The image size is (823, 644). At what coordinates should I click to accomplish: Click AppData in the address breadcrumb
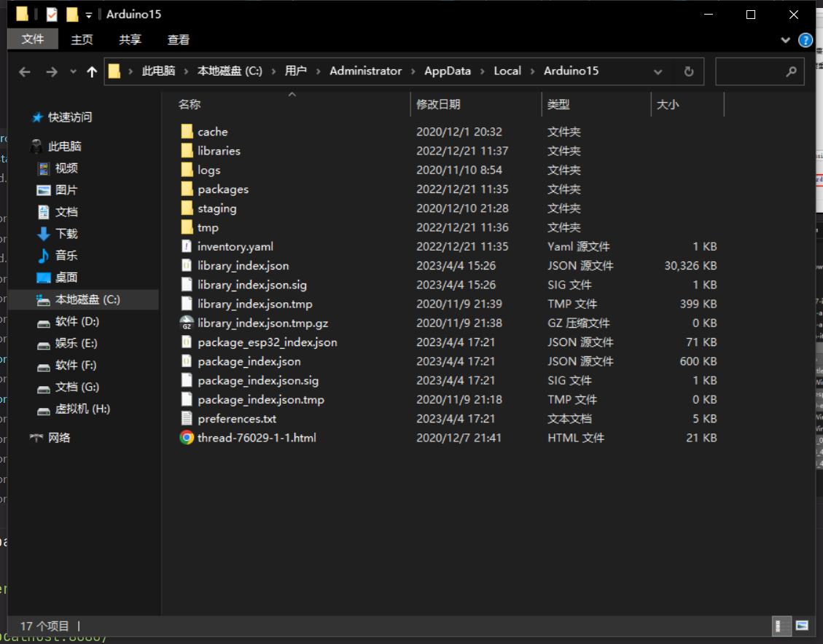coord(448,71)
